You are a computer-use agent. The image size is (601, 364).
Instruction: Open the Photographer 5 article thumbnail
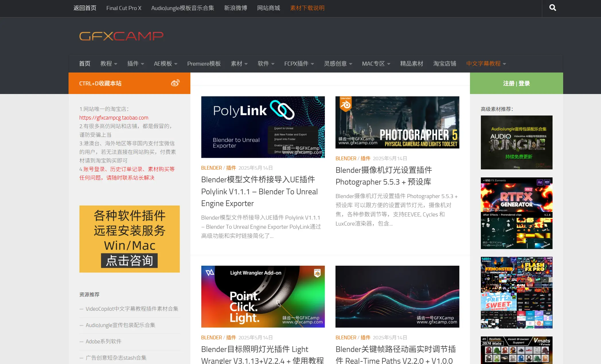pyautogui.click(x=397, y=122)
